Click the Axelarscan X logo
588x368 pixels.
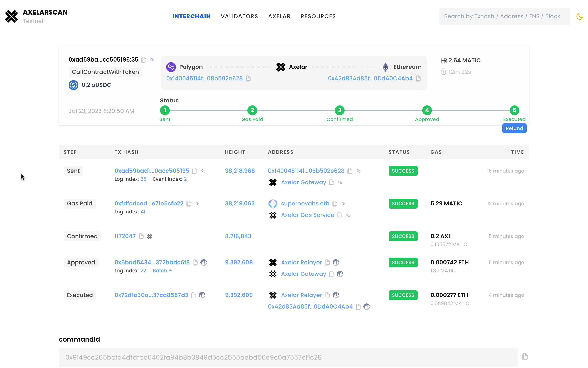pos(11,16)
